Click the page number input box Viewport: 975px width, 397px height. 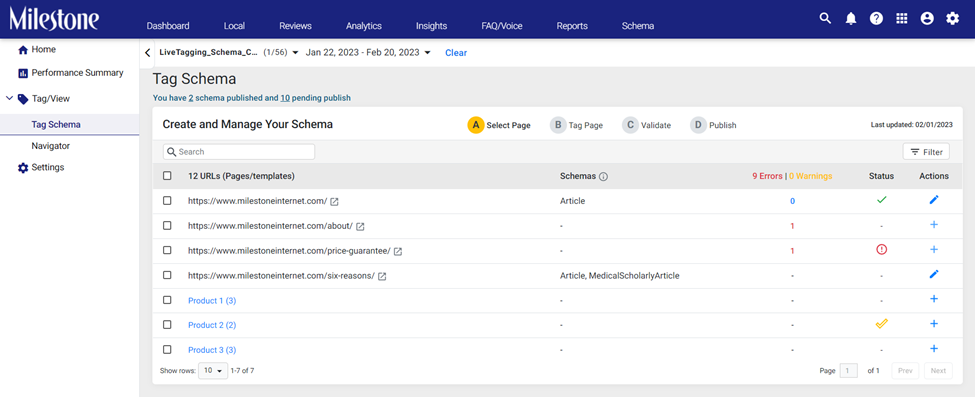coord(849,371)
